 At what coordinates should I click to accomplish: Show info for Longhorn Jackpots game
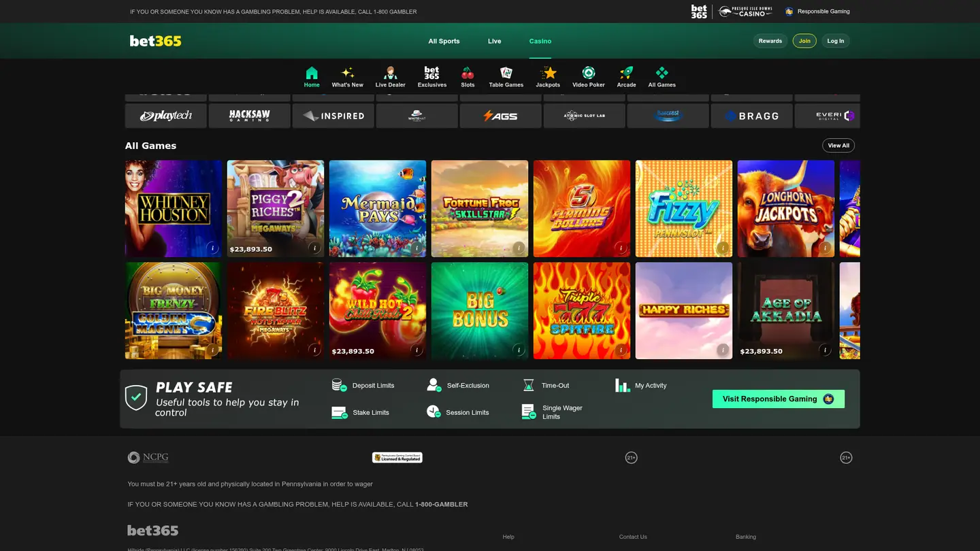coord(825,248)
